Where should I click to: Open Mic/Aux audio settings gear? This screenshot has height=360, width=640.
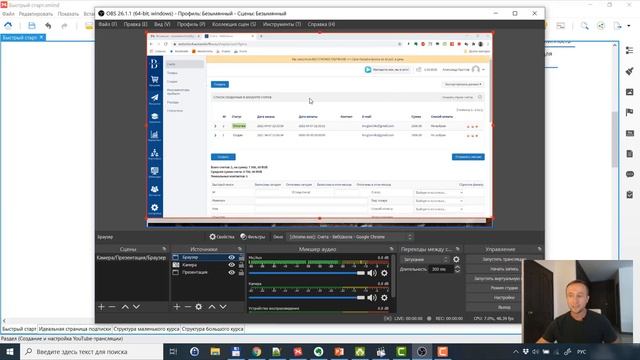tap(384, 273)
